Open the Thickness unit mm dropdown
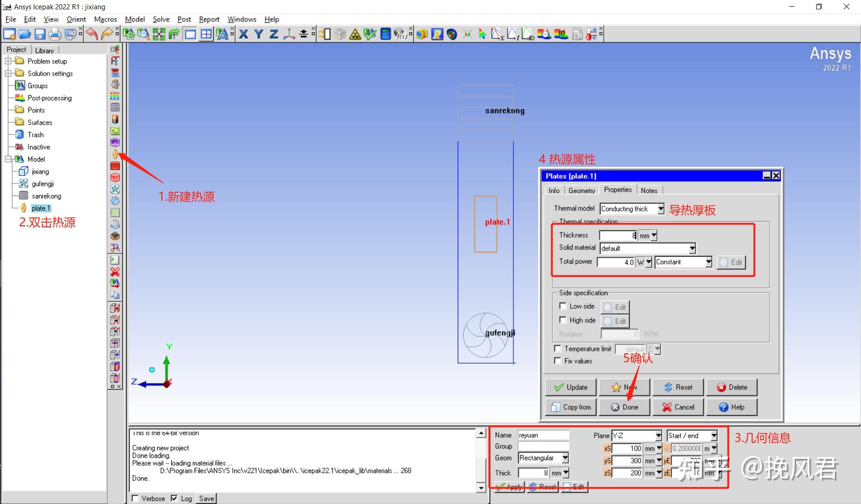 (654, 236)
